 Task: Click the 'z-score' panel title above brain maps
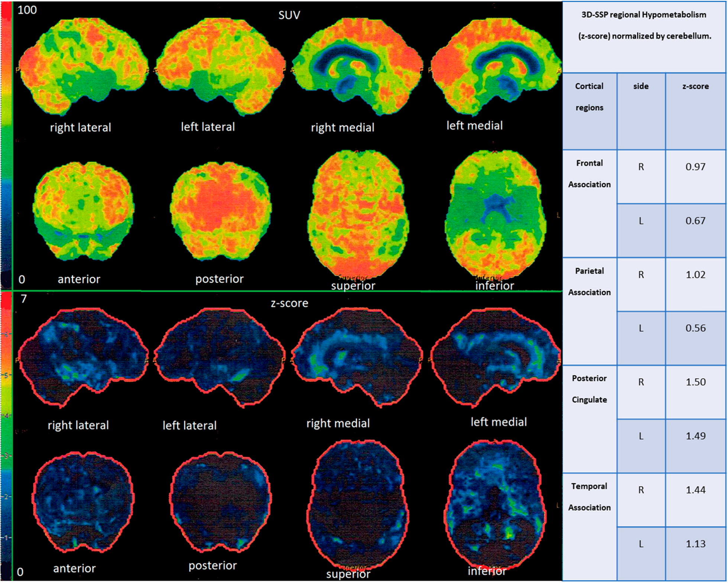pos(289,303)
